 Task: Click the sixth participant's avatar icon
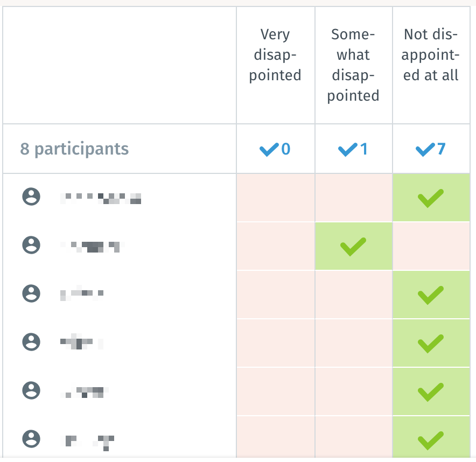31,438
